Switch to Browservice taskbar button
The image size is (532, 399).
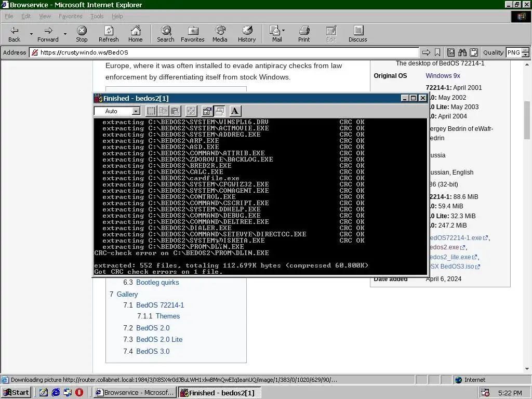click(135, 393)
